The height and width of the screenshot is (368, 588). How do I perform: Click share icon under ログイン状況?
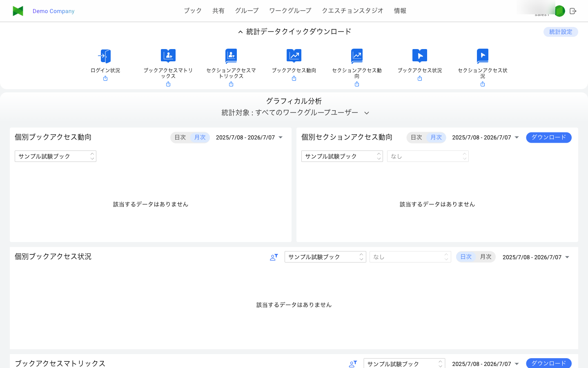[x=105, y=79]
